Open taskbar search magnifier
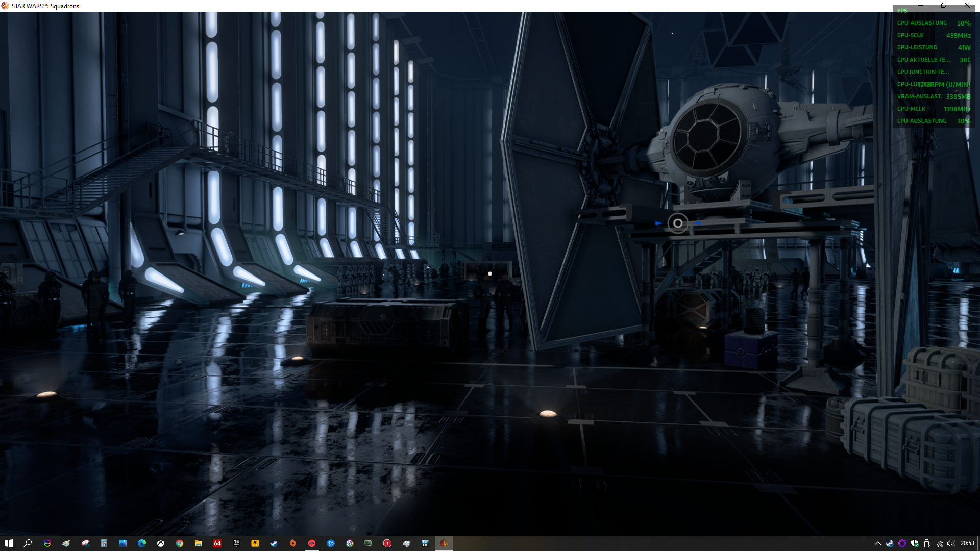Viewport: 980px width, 551px height. point(28,543)
